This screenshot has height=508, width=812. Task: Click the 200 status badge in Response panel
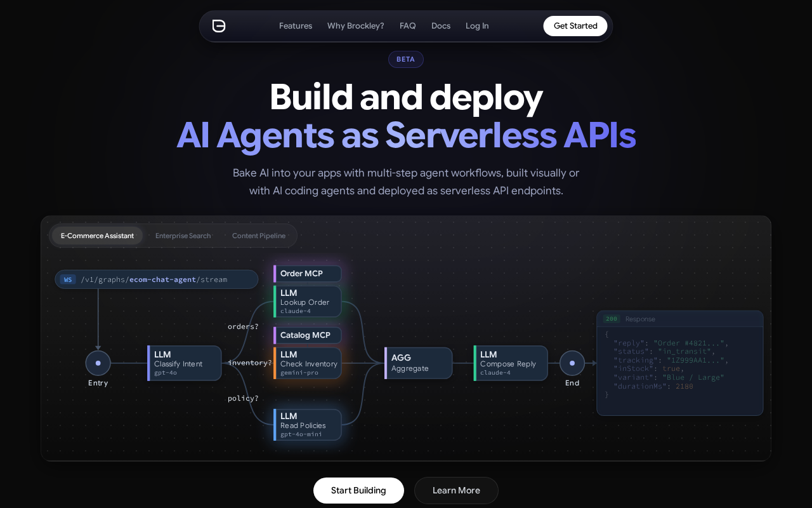[x=612, y=319]
